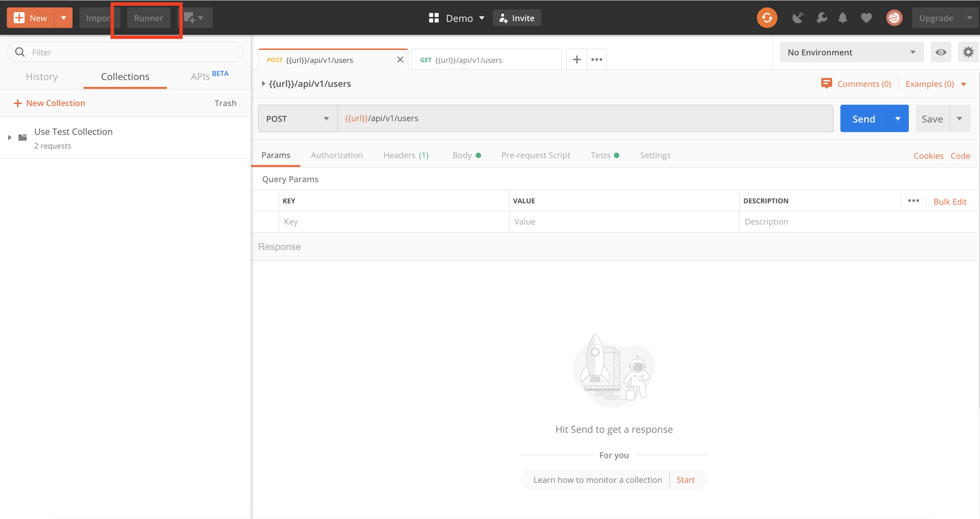Open query params column options ellipsis
Viewport: 980px width, 519px height.
point(913,201)
